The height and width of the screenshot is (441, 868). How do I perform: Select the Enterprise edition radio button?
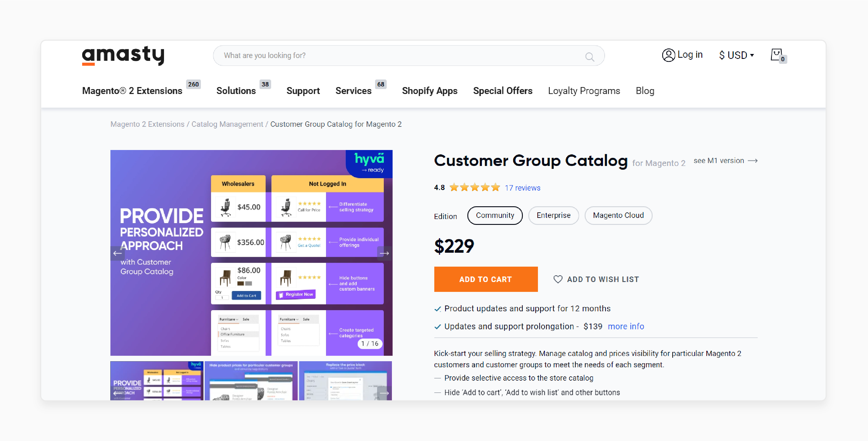coord(553,216)
